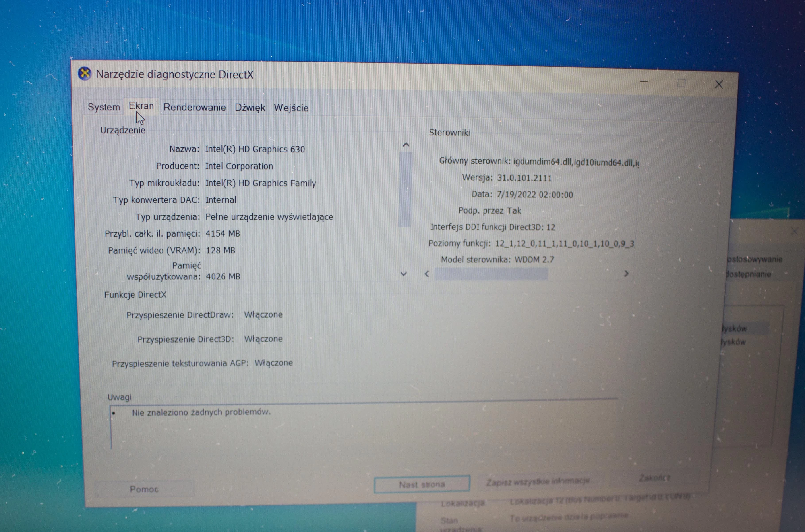
Task: Click the 'Intel Corporation' producer value
Action: point(239,166)
